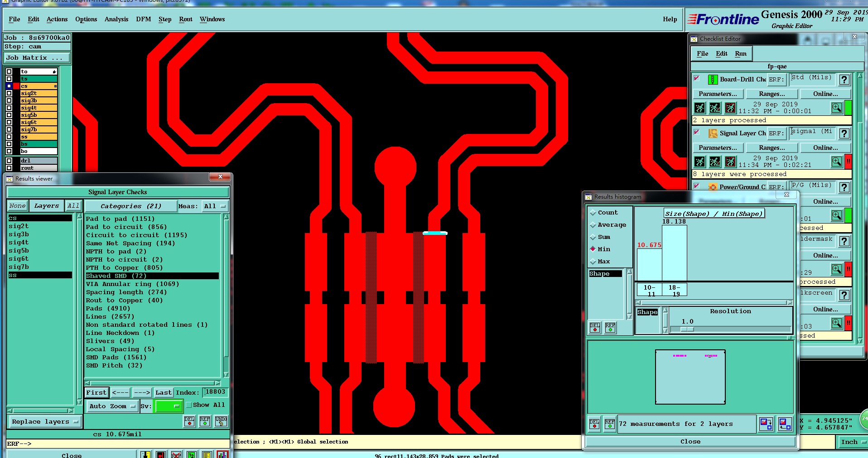
Task: Click Signal Layer Check orange icon
Action: 713,133
